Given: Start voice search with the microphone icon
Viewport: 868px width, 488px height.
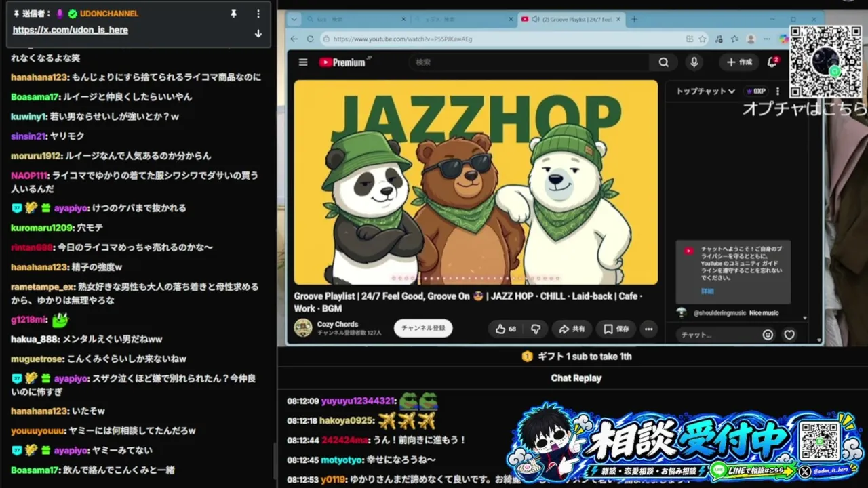Looking at the screenshot, I should coord(694,62).
